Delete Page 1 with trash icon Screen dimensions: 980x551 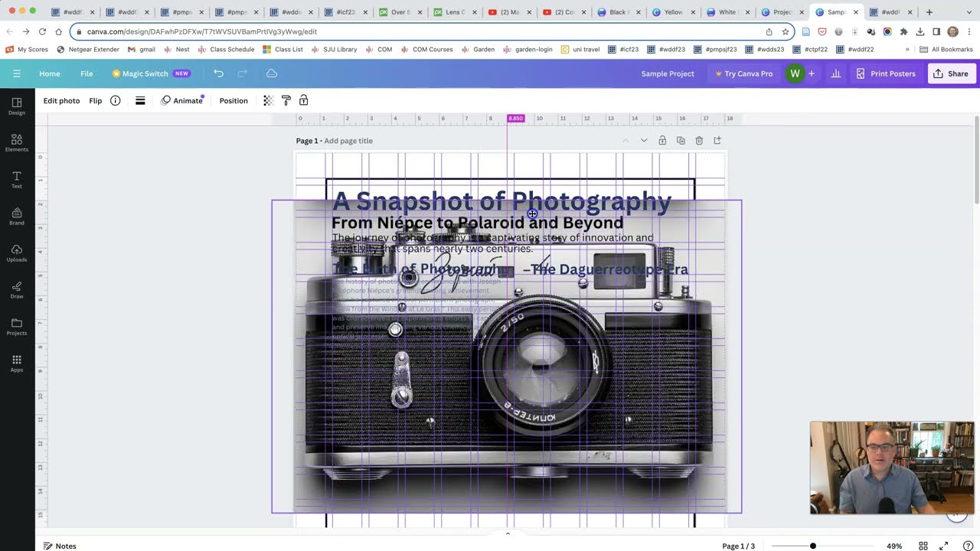pos(699,141)
